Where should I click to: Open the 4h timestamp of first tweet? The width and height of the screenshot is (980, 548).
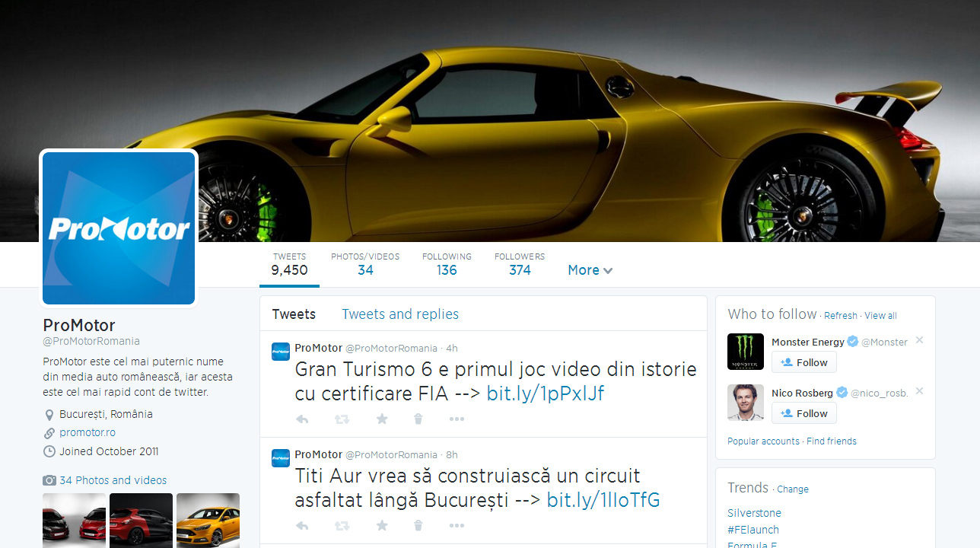click(x=452, y=348)
